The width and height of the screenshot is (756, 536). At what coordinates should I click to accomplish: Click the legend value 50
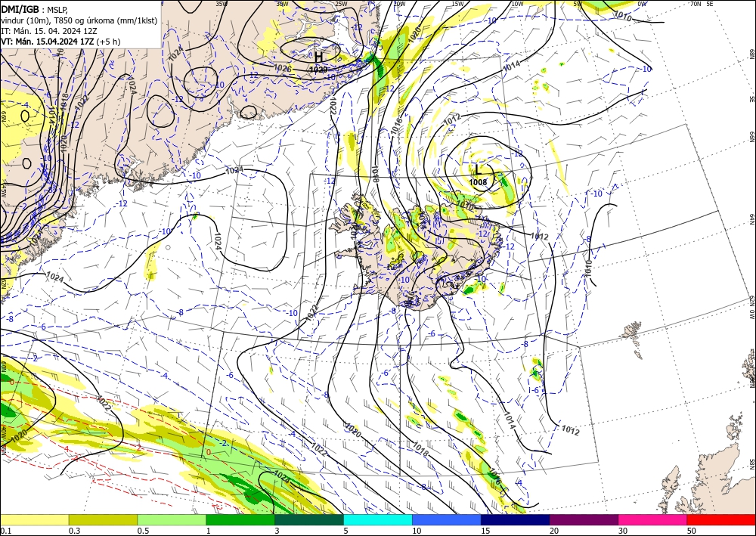(x=692, y=531)
